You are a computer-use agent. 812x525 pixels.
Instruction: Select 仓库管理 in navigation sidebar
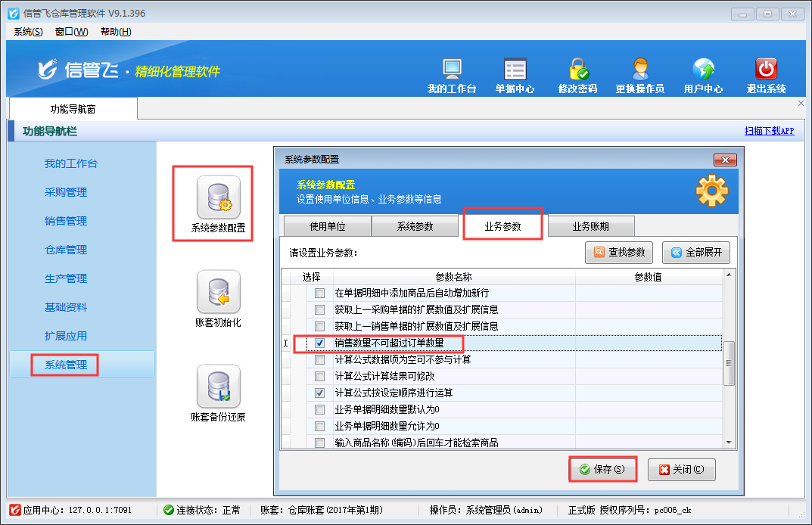pyautogui.click(x=66, y=250)
